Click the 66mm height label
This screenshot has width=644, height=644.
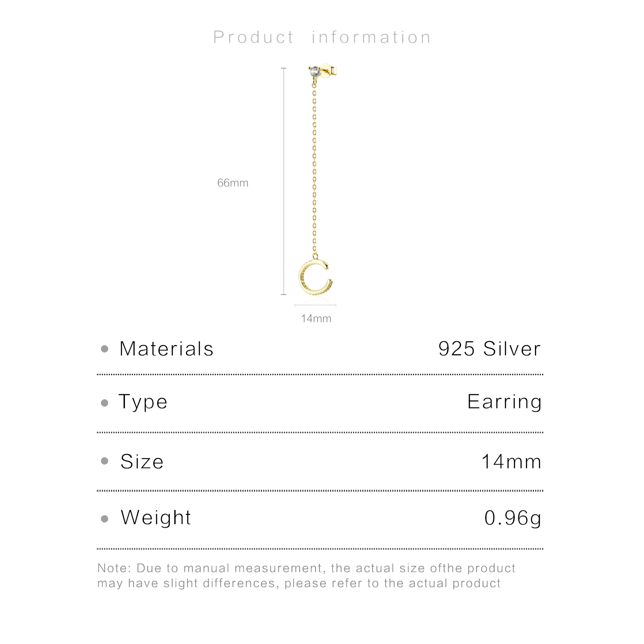click(233, 183)
